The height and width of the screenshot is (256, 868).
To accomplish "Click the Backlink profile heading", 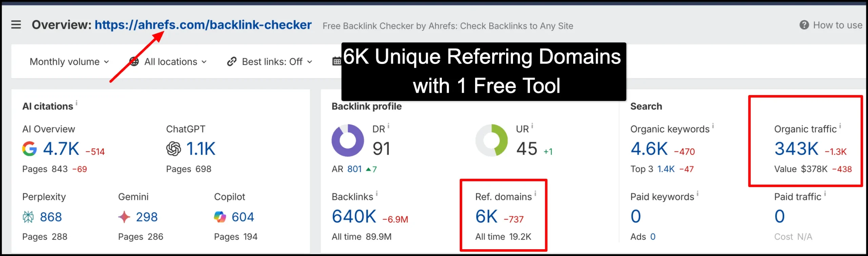I will pyautogui.click(x=367, y=106).
